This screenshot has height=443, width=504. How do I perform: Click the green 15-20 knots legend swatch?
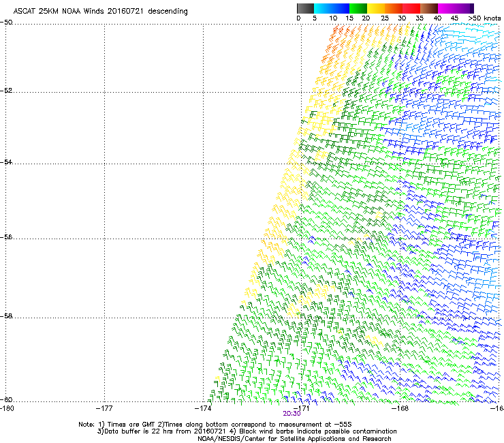358,8
